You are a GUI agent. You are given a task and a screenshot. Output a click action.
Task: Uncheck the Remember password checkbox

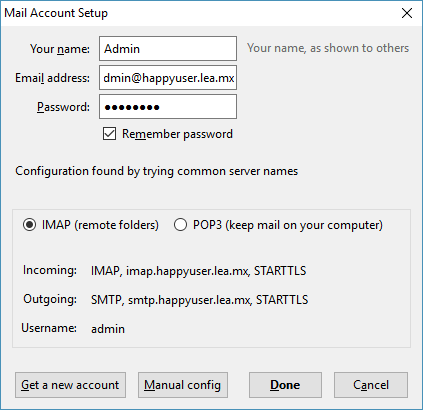[x=109, y=134]
